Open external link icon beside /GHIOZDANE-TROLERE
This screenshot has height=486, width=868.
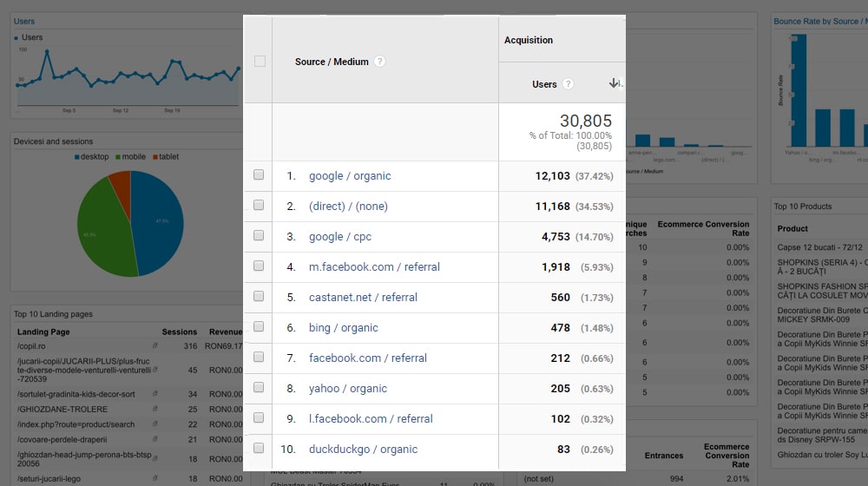point(155,409)
